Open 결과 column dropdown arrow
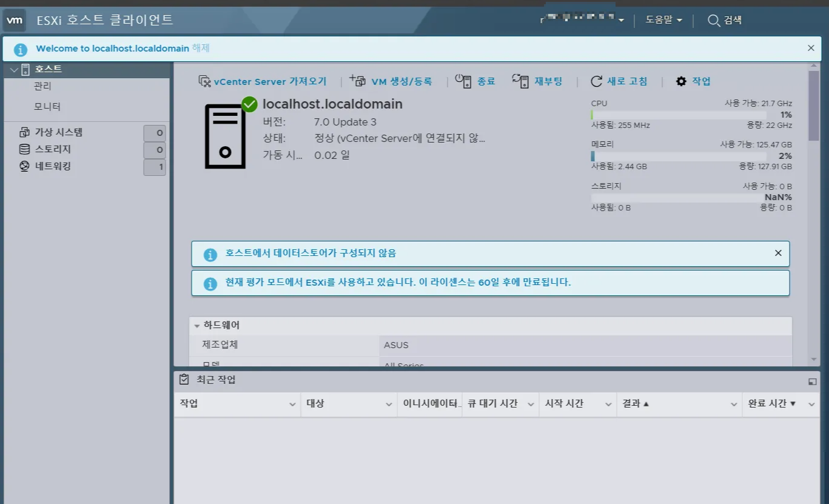Screen dimensions: 829x504 (x=734, y=405)
